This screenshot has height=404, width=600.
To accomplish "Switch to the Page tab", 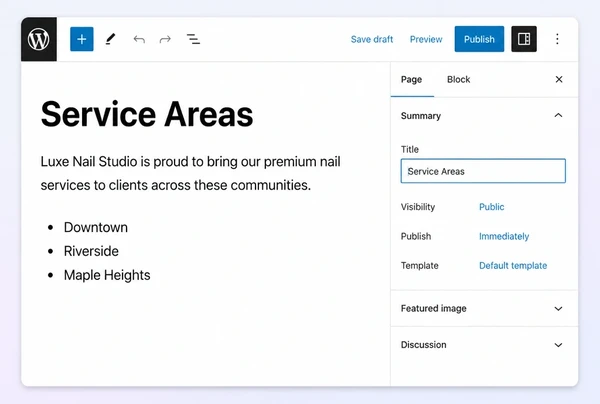I will [412, 80].
